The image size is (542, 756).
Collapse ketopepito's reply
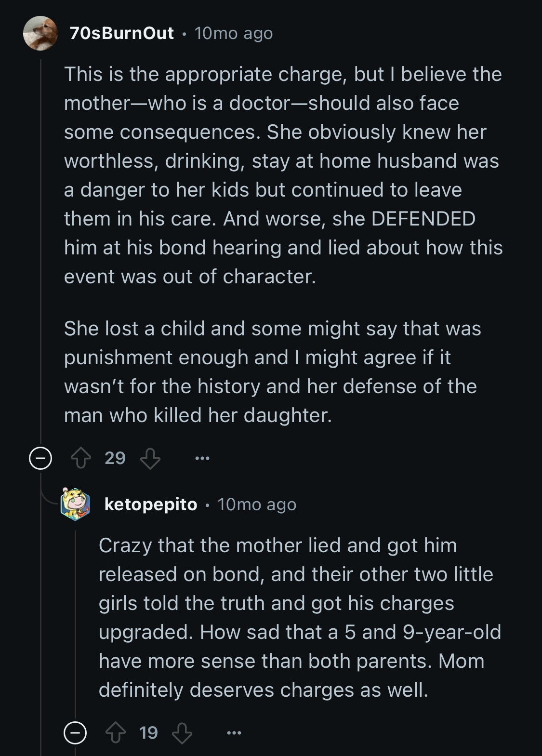75,733
